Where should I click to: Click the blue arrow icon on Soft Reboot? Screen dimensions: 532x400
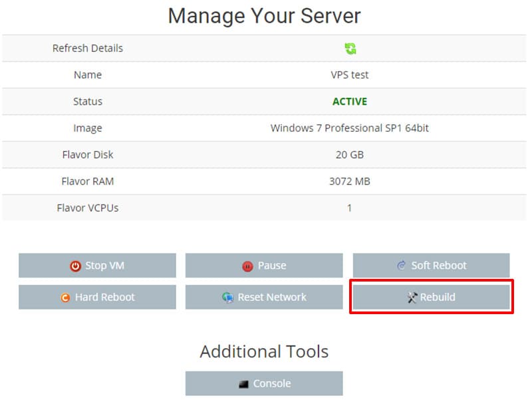click(x=402, y=265)
